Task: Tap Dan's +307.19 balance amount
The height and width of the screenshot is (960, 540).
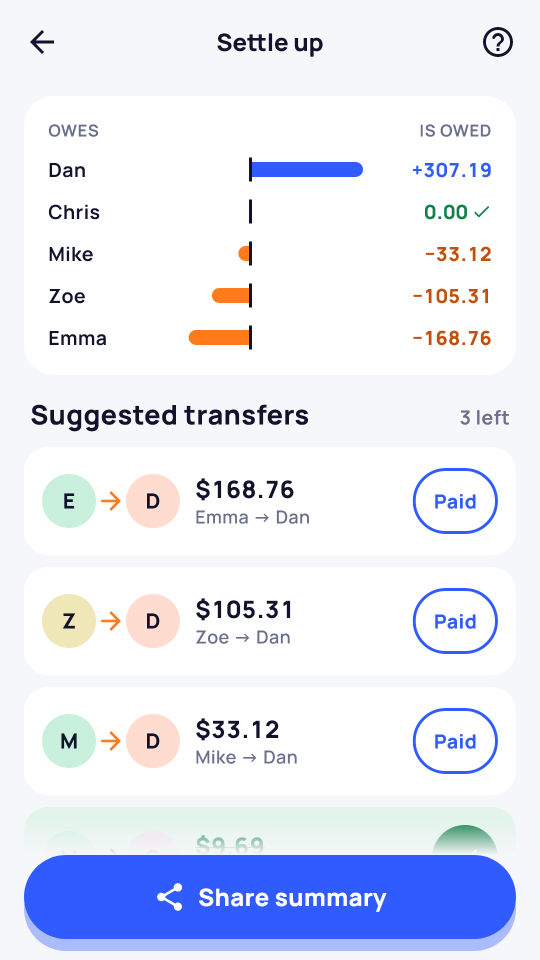Action: (x=452, y=170)
